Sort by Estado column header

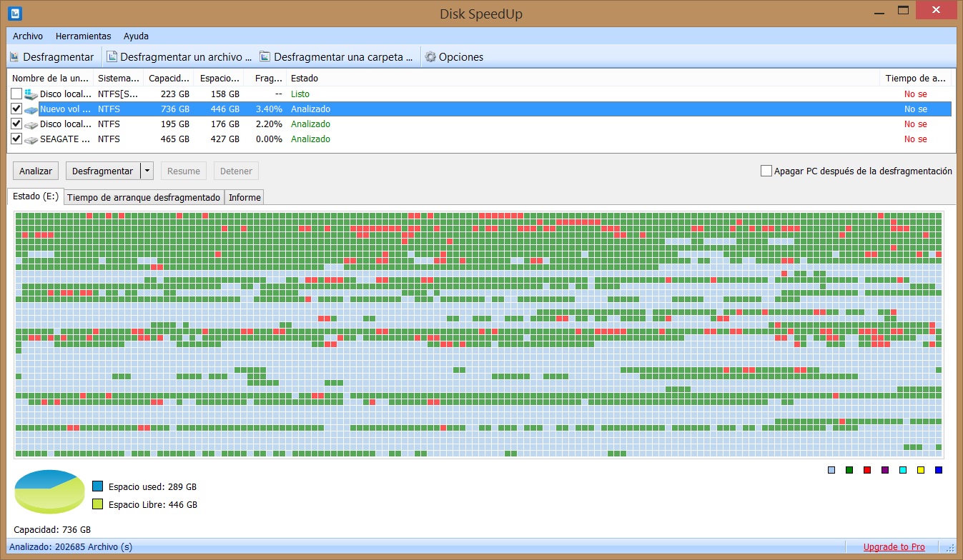click(305, 78)
